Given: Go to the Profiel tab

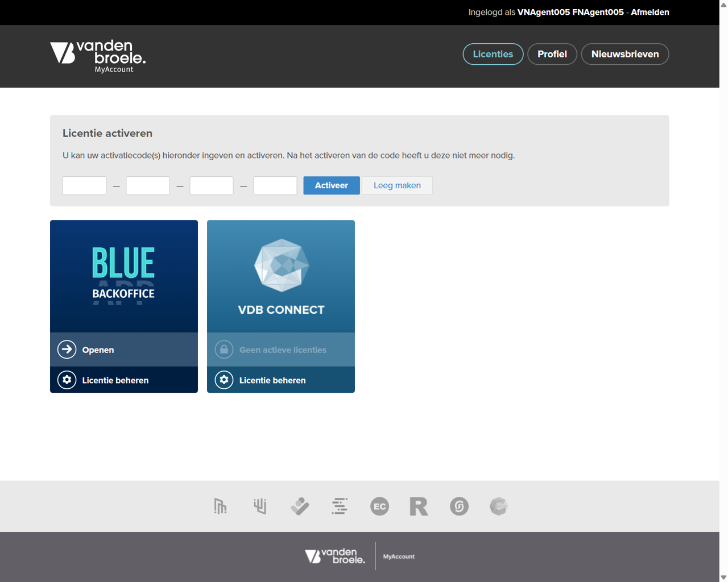Looking at the screenshot, I should (552, 54).
